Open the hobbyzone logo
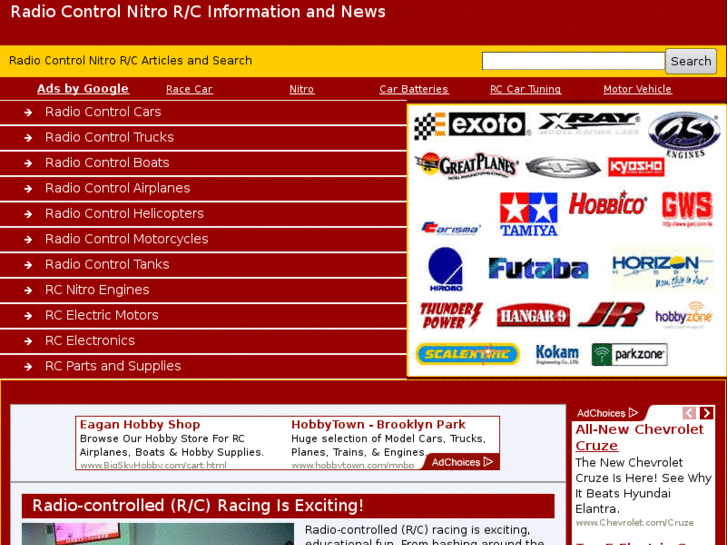The image size is (727, 545). [x=683, y=315]
